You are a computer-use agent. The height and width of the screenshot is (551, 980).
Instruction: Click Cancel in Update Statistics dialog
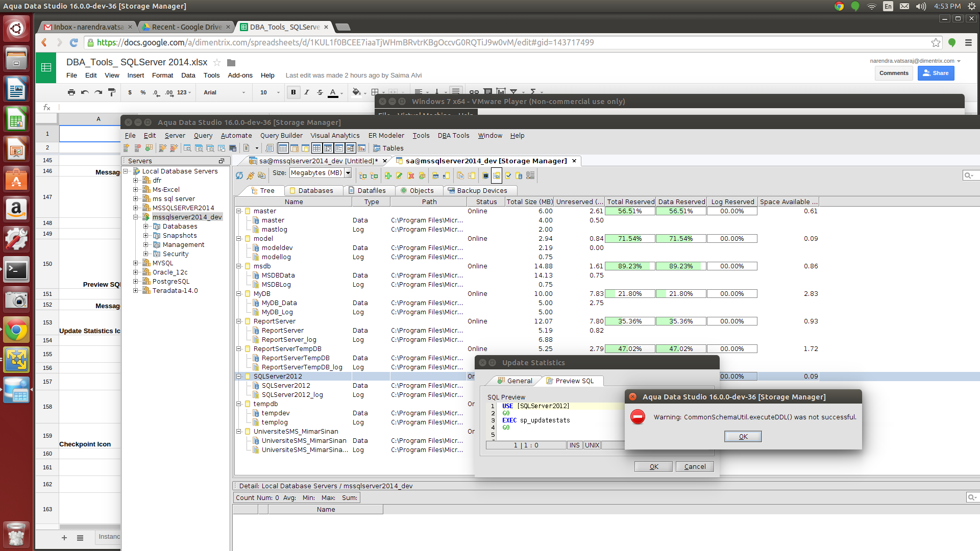coord(694,467)
